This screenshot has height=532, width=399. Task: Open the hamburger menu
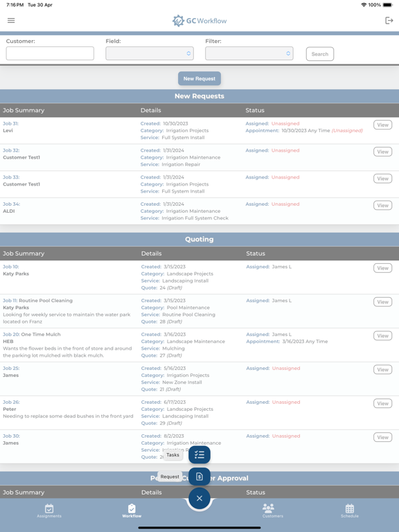11,20
